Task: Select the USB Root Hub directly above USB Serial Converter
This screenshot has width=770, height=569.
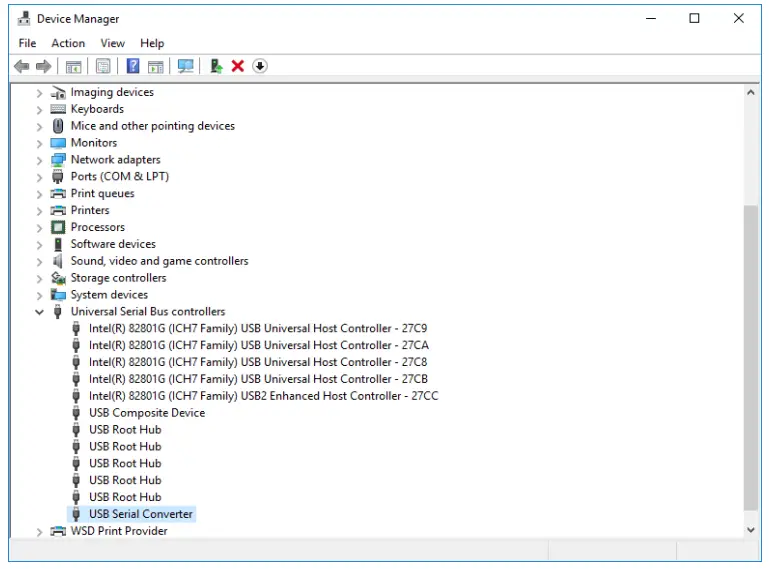Action: pos(125,497)
